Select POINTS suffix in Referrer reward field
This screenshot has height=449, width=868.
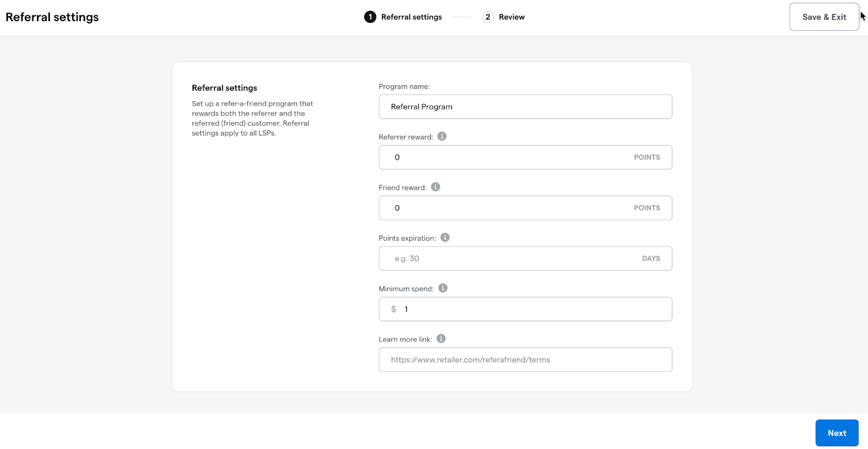(x=647, y=157)
